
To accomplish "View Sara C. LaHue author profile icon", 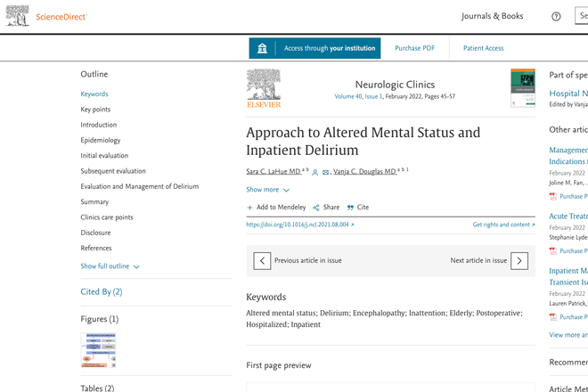I will click(315, 172).
